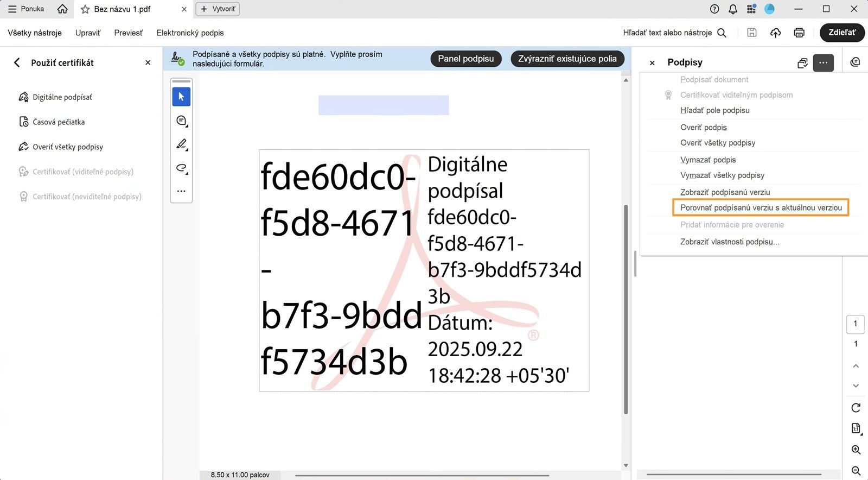Select the arrow selection tool

[181, 97]
